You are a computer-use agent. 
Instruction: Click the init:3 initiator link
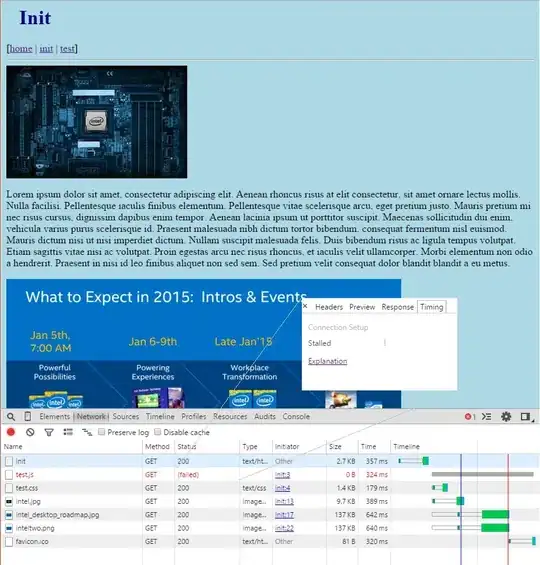click(x=282, y=475)
